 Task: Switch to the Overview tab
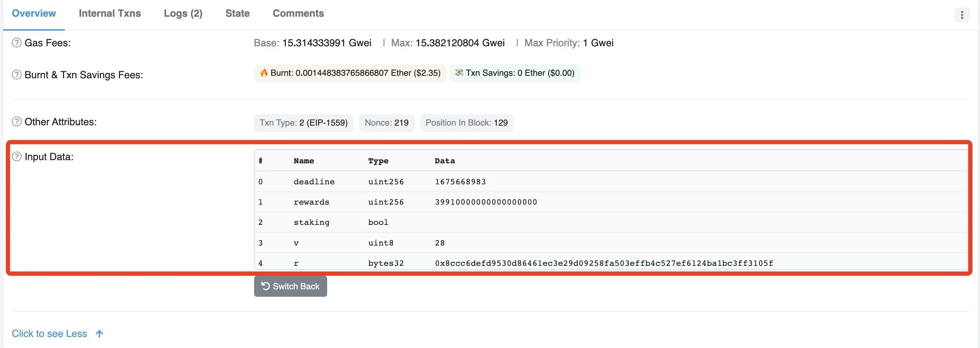[x=34, y=13]
